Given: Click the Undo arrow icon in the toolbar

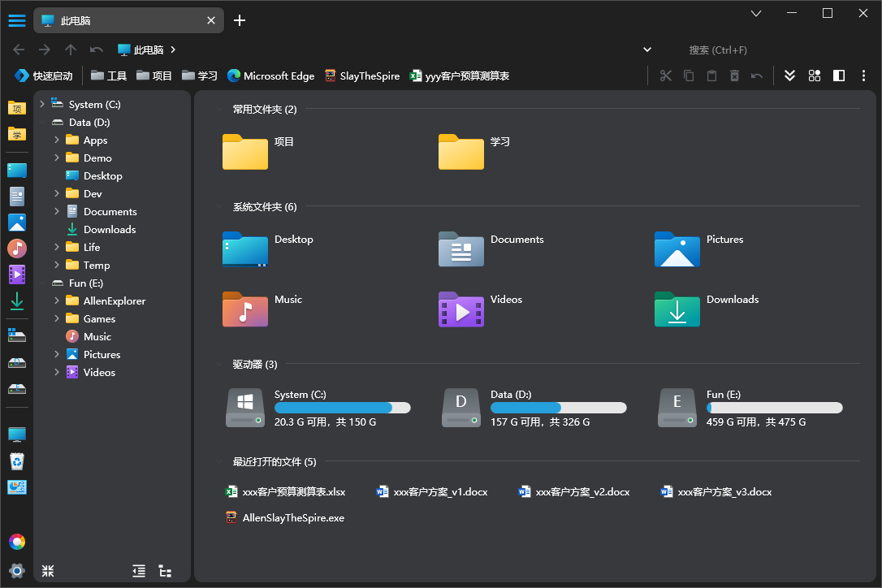Looking at the screenshot, I should 756,76.
